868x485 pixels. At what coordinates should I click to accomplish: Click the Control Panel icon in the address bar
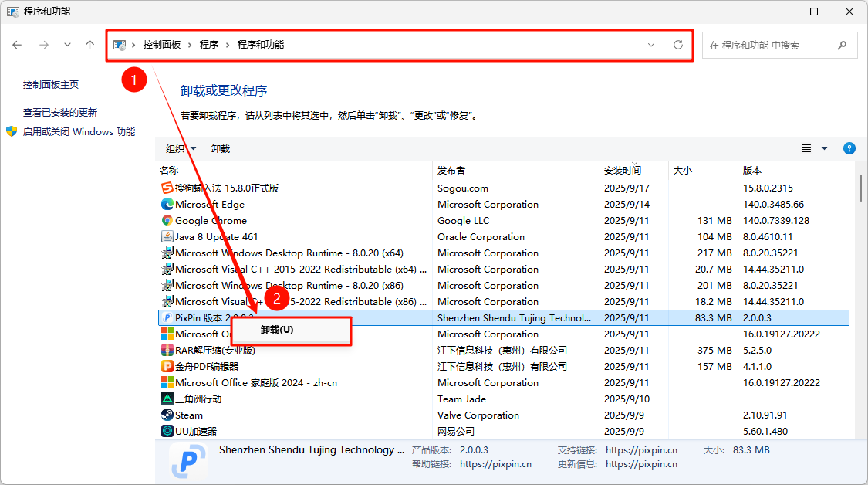point(120,45)
